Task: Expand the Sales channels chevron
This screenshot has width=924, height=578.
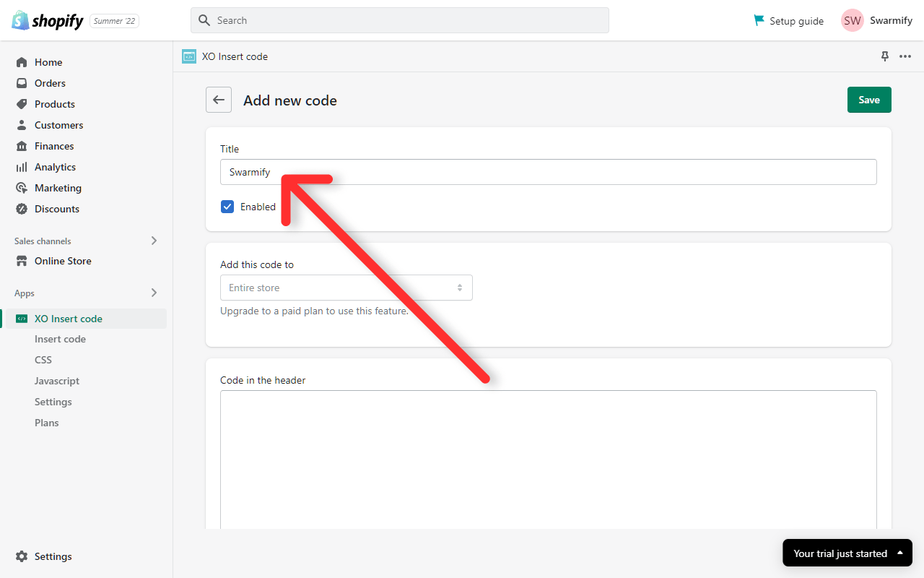Action: coord(154,241)
